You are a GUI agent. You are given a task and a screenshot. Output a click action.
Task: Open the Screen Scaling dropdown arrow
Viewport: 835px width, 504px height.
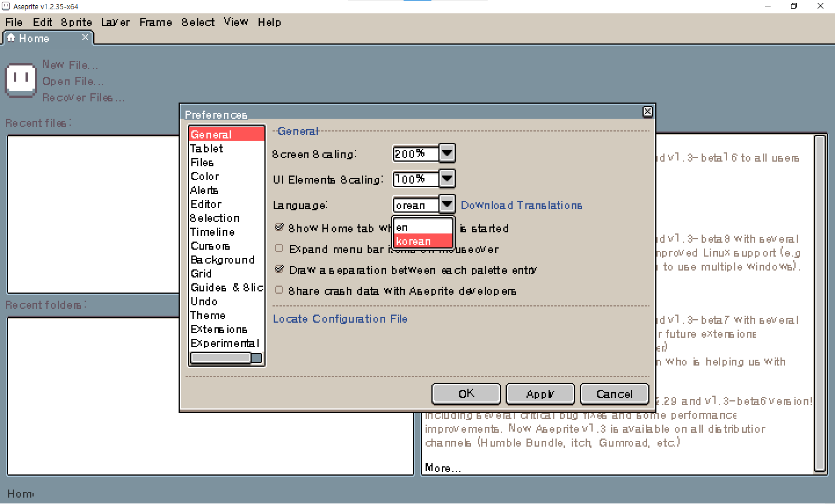point(446,154)
